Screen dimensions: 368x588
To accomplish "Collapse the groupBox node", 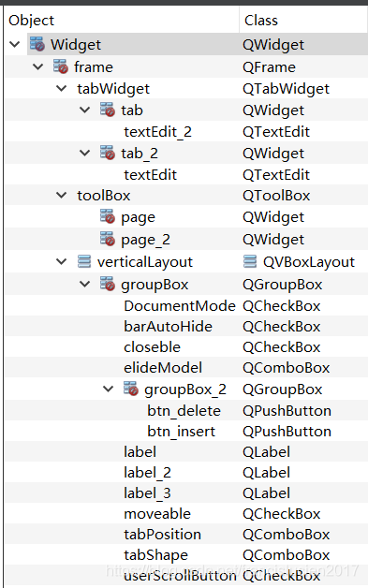I will (85, 285).
